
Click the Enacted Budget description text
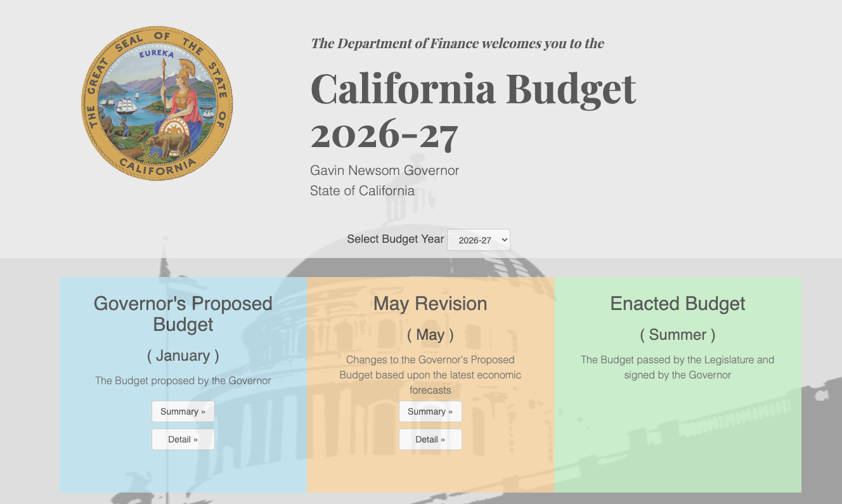pos(678,368)
